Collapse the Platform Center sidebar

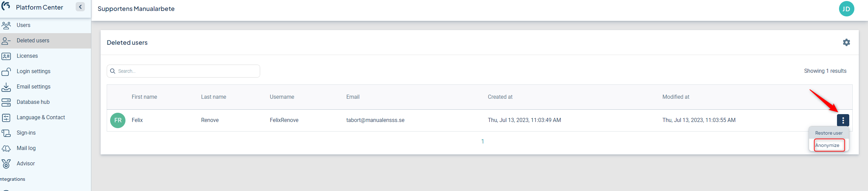(80, 7)
